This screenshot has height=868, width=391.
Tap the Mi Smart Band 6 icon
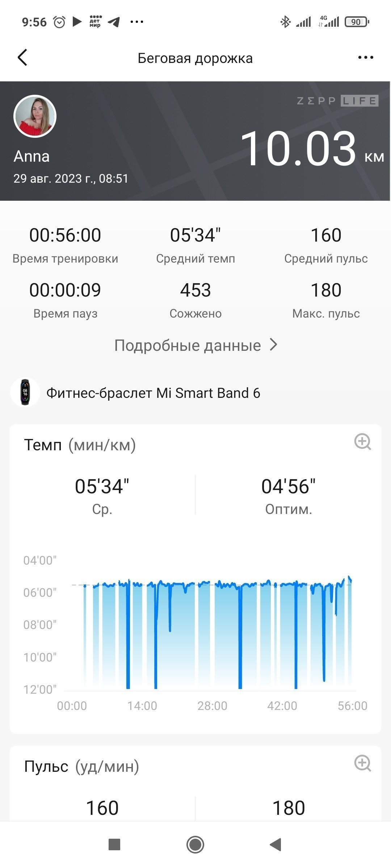click(x=25, y=392)
